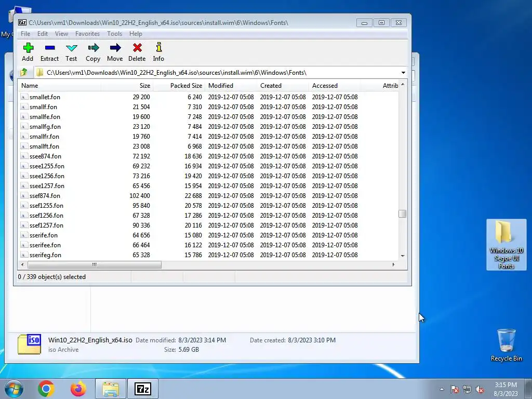Open the Tools menu
532x399 pixels.
[115, 34]
